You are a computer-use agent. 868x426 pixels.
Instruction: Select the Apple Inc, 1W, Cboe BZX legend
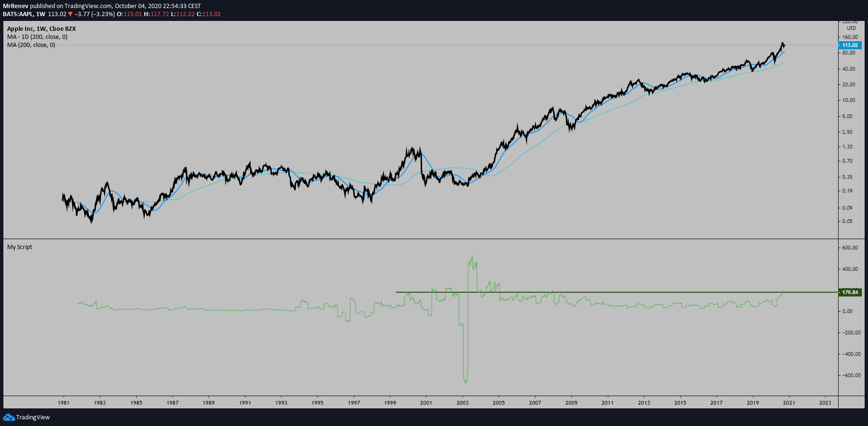tap(41, 29)
